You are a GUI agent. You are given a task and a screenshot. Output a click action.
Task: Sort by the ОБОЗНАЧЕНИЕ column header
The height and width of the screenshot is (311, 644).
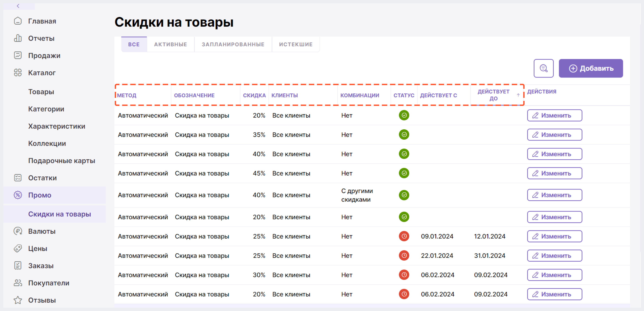(x=194, y=95)
